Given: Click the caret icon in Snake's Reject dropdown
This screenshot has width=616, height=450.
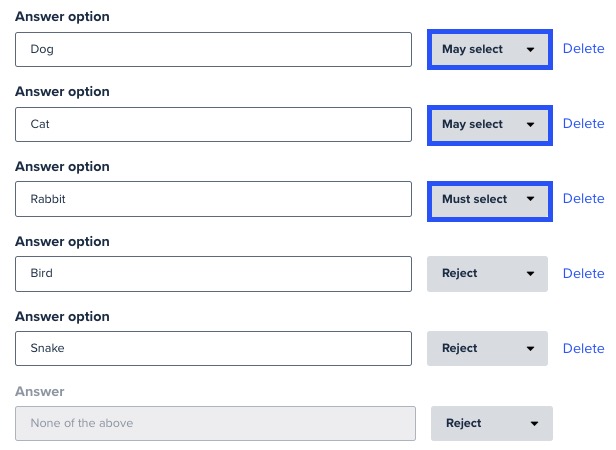Looking at the screenshot, I should tap(530, 349).
